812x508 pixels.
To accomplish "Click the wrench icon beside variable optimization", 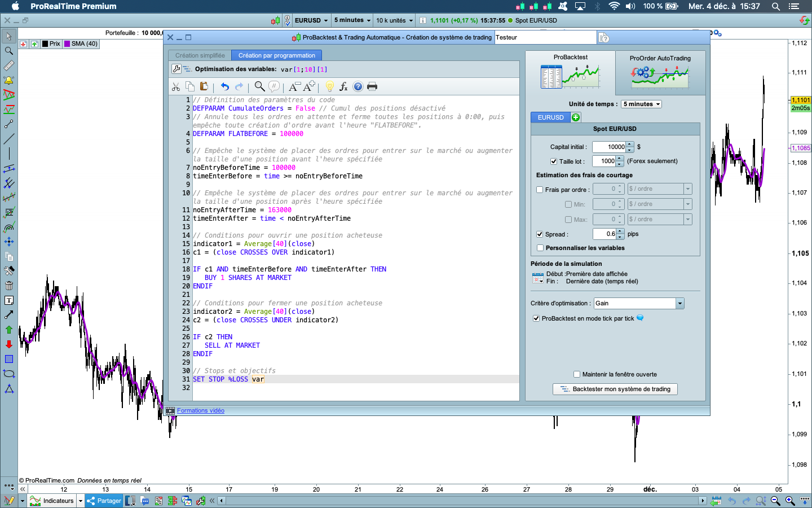I will tap(176, 69).
